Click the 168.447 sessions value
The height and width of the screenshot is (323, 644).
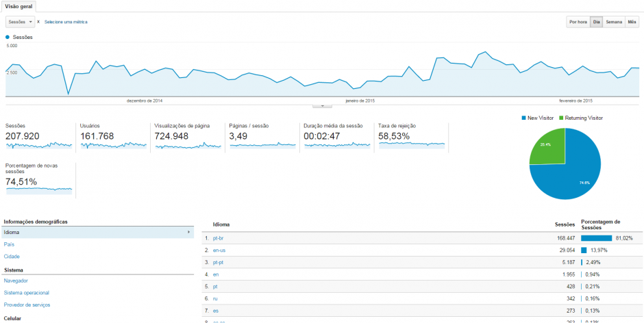(567, 238)
